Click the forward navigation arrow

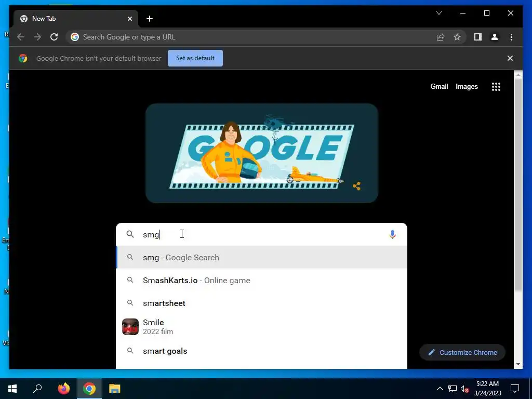37,37
